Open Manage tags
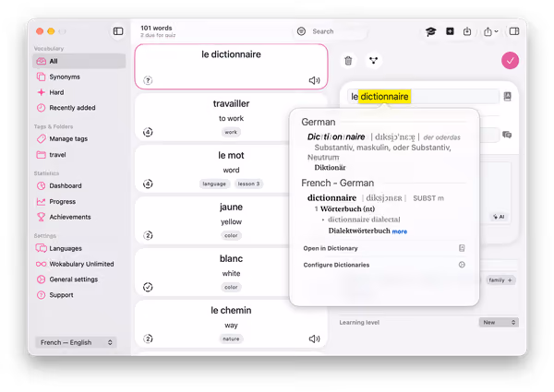 pyautogui.click(x=79, y=138)
